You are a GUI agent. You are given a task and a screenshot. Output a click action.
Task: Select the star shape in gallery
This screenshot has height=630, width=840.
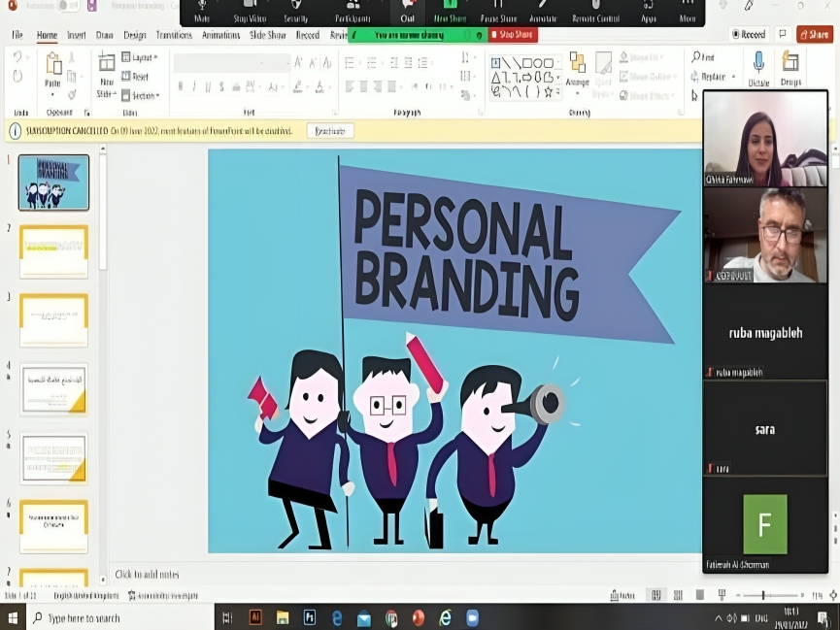[x=548, y=92]
